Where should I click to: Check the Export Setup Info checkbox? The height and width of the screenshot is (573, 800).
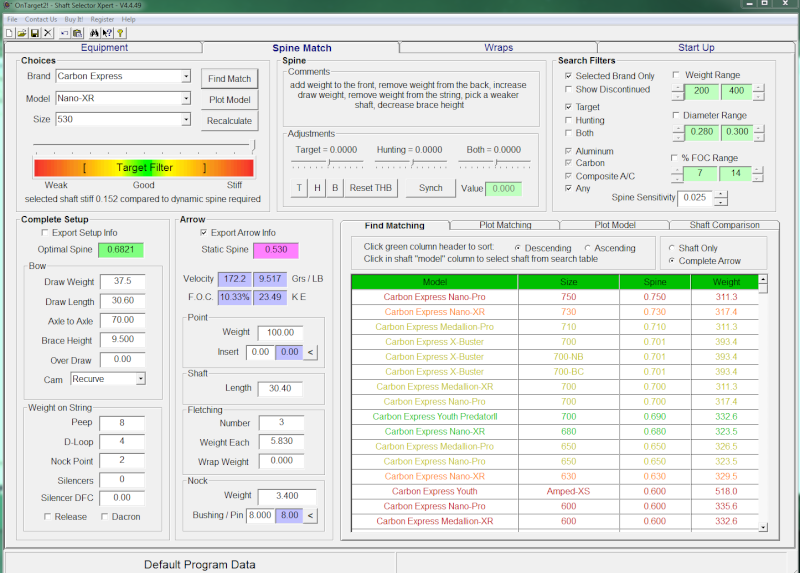tap(45, 233)
